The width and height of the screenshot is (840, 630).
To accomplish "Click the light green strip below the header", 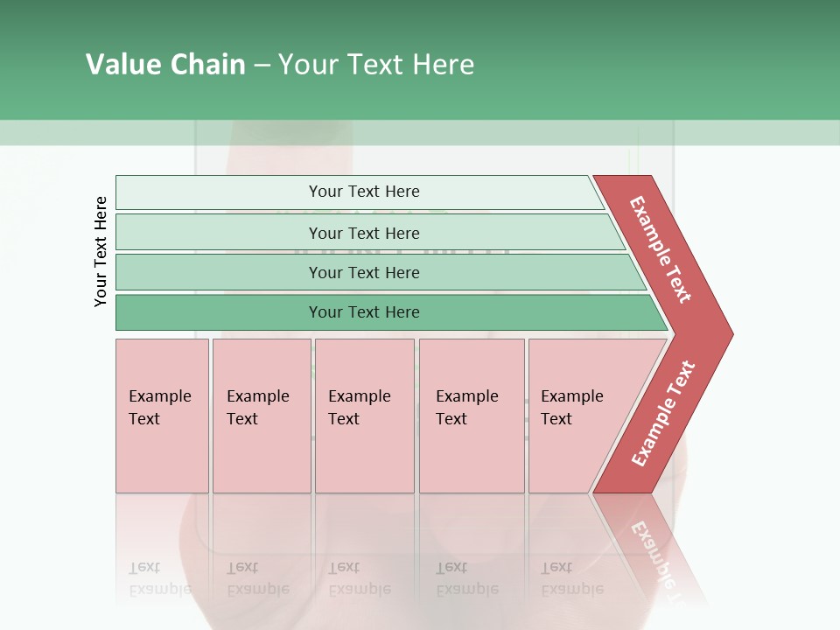I will [420, 133].
